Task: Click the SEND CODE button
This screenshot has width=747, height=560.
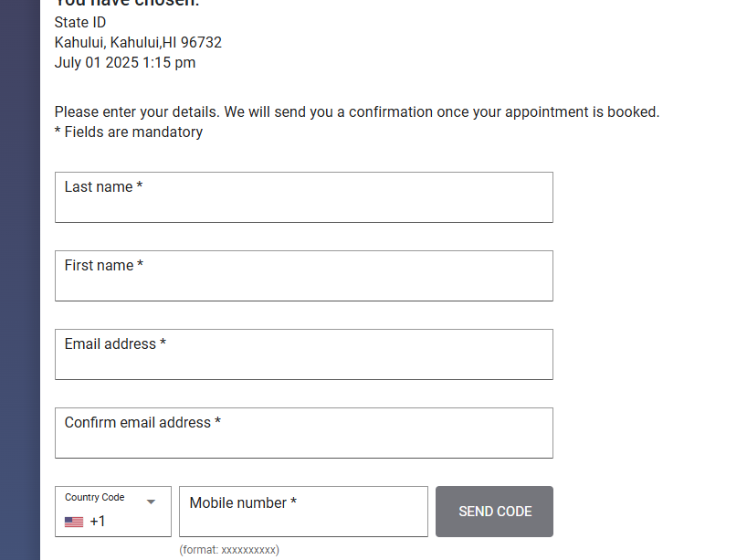Action: coord(495,512)
